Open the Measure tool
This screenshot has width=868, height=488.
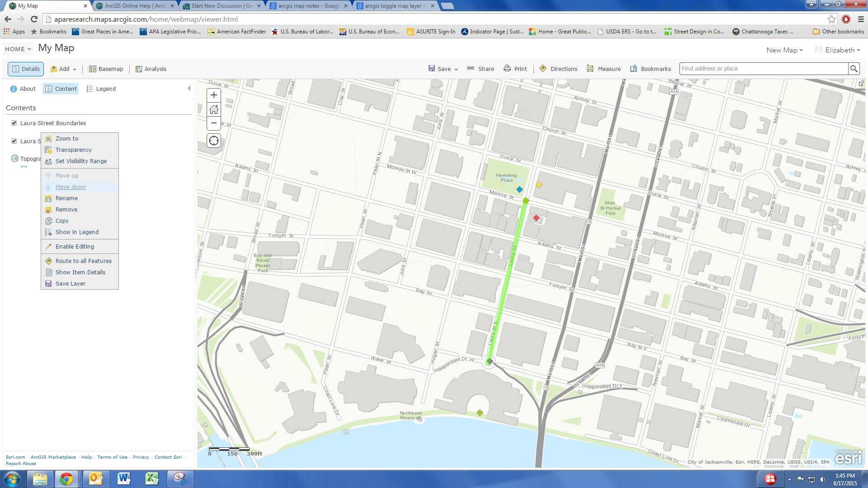[604, 69]
